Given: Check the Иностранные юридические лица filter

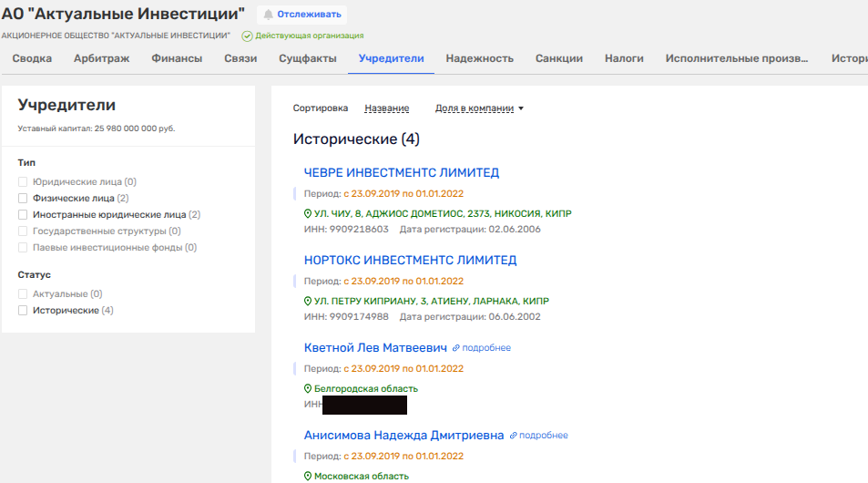Looking at the screenshot, I should (24, 214).
